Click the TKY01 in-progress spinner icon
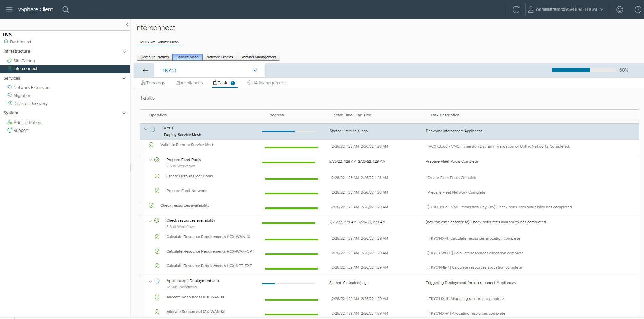This screenshot has width=644, height=319. [153, 129]
